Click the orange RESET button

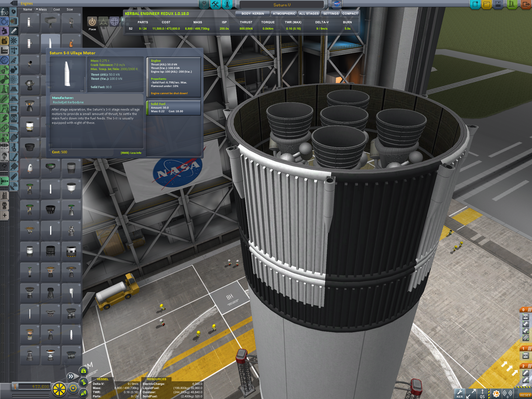525,395
